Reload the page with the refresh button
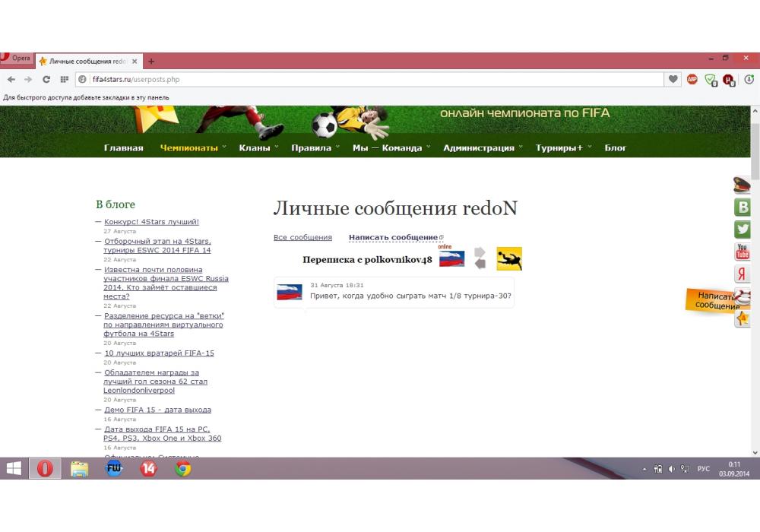This screenshot has height=532, width=760. 46,79
